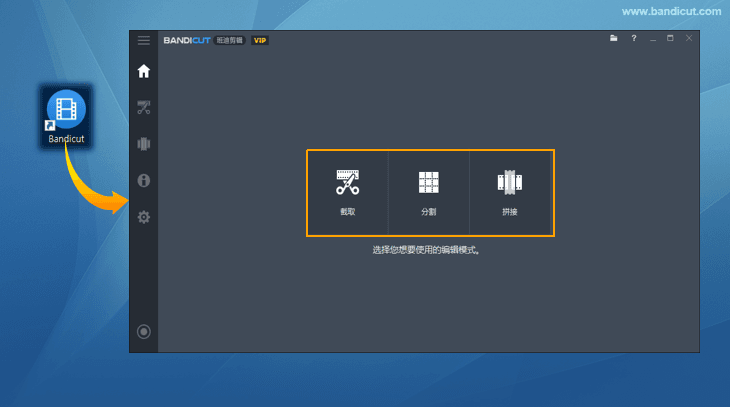Screen dimensions: 730x407
Task: Choose the 分割 split mode button
Action: [x=429, y=193]
